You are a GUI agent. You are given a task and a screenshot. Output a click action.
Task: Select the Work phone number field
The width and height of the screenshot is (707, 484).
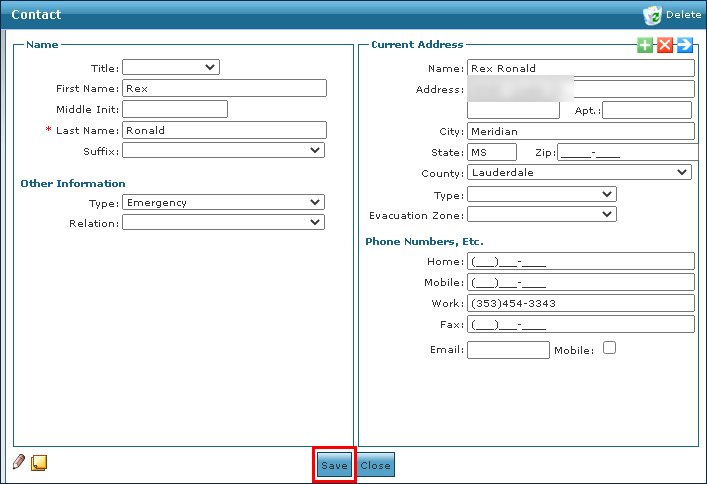[x=580, y=303]
